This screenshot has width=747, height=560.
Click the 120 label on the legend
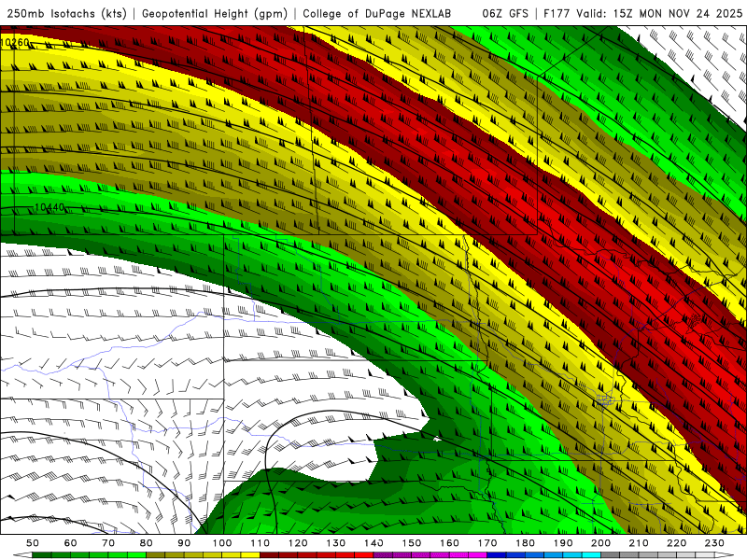click(x=298, y=543)
